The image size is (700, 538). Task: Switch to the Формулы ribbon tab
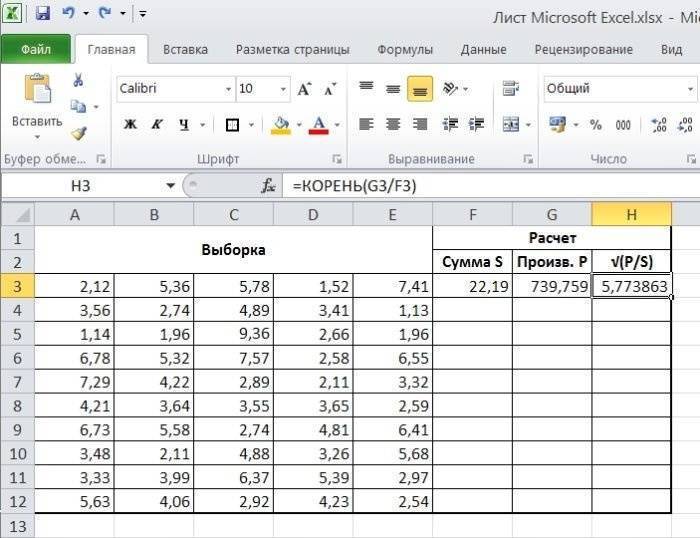click(405, 49)
